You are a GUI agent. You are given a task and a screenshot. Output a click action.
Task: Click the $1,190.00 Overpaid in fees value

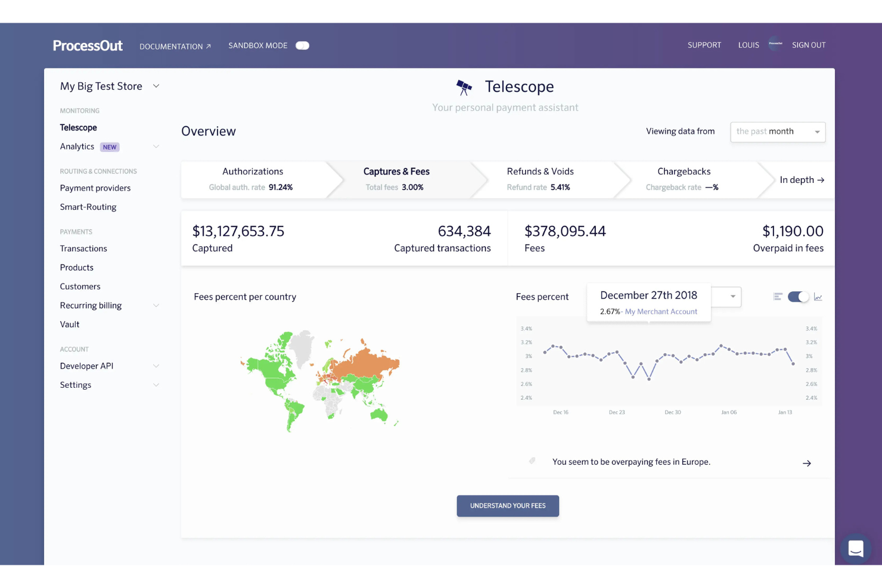793,231
